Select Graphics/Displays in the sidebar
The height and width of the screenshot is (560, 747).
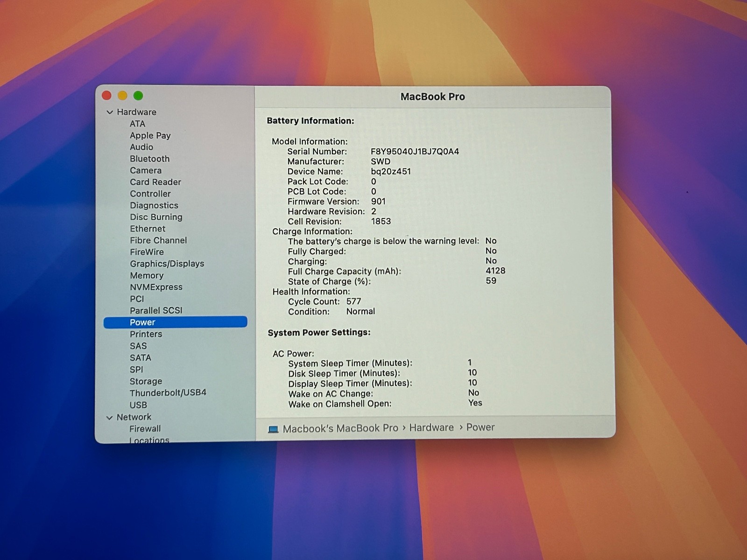point(167,264)
